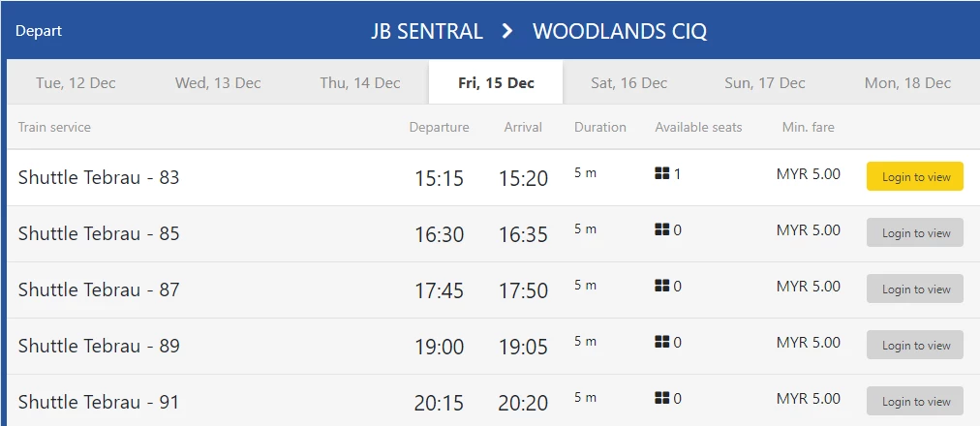Click Login to view for Shuttle Tebrau 89
This screenshot has width=980, height=426.
[915, 346]
